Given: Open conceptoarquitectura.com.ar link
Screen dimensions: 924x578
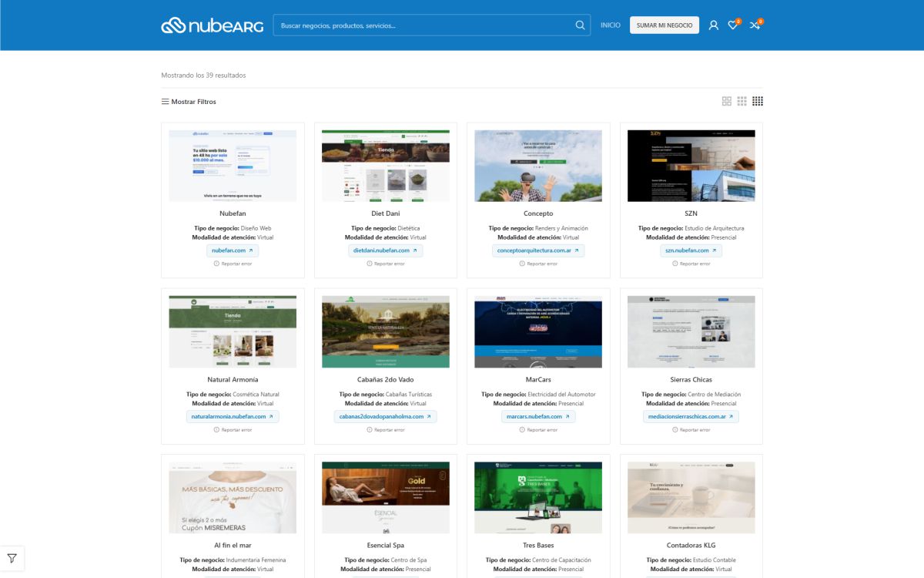Looking at the screenshot, I should [538, 250].
